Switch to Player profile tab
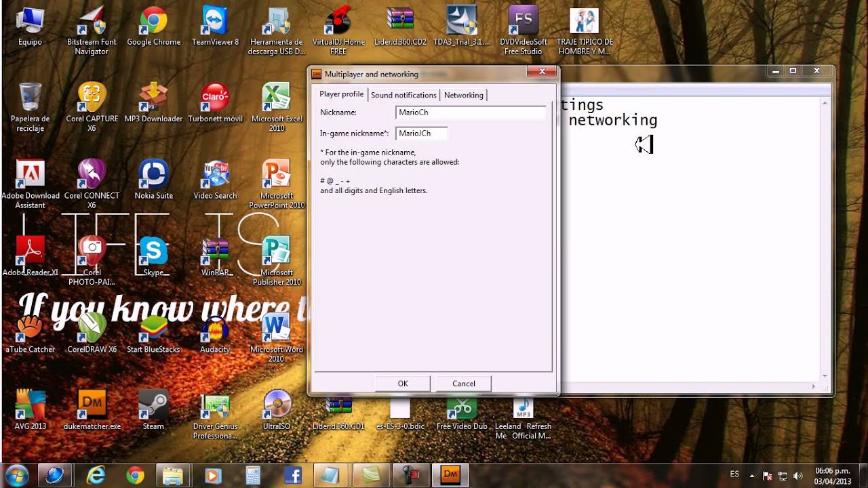The image size is (868, 488). [341, 94]
